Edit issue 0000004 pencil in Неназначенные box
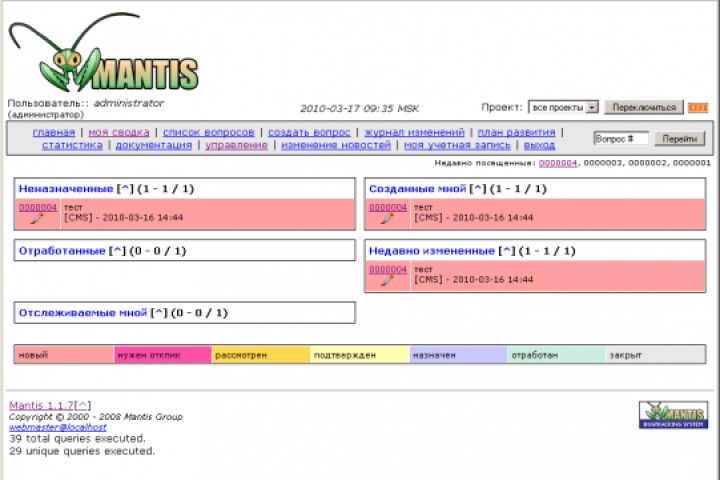Screen dimensions: 720x480 coord(37,219)
